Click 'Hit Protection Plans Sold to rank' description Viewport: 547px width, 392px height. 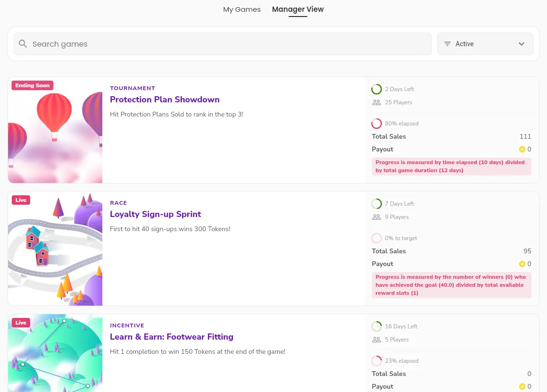click(x=176, y=114)
